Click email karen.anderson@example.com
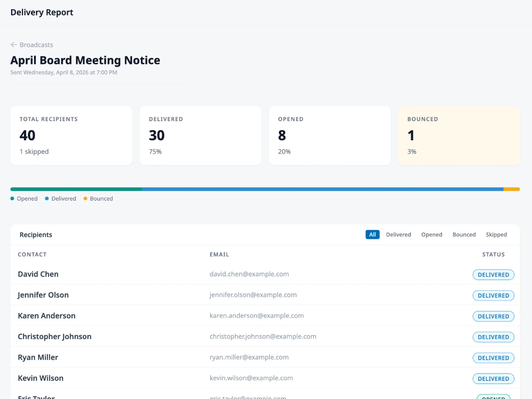 [x=257, y=316]
